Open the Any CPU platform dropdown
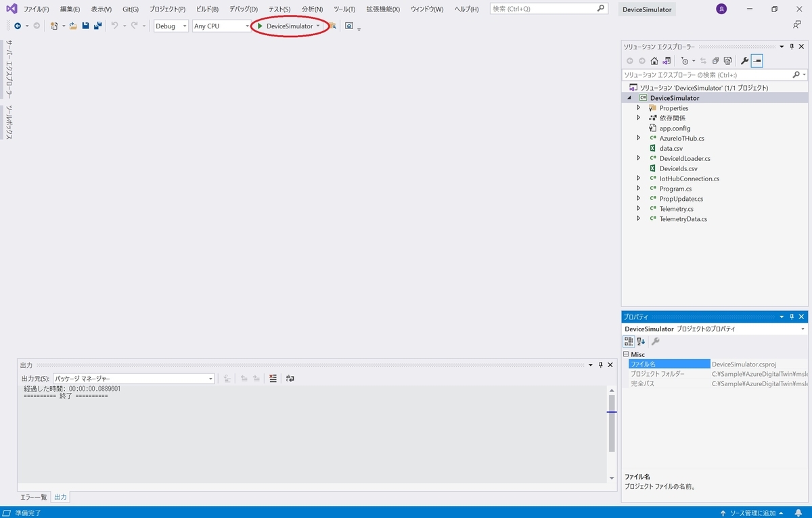The height and width of the screenshot is (518, 812). coord(221,26)
